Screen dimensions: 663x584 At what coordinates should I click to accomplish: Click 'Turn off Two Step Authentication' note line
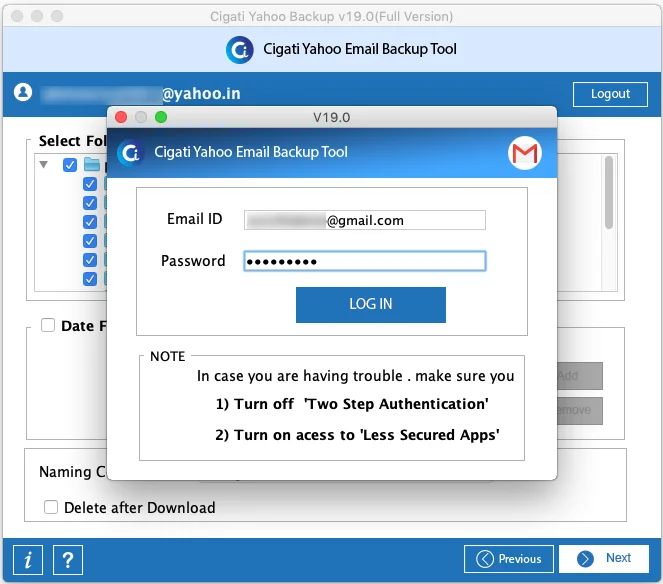point(352,404)
